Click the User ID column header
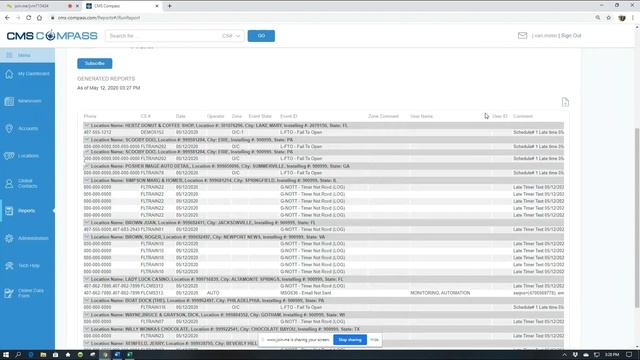The height and width of the screenshot is (360, 640). [x=500, y=116]
